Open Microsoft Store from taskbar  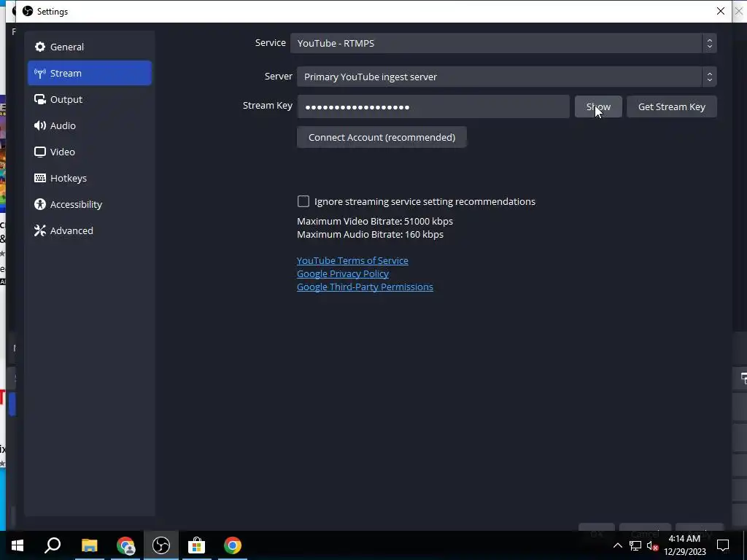(197, 545)
